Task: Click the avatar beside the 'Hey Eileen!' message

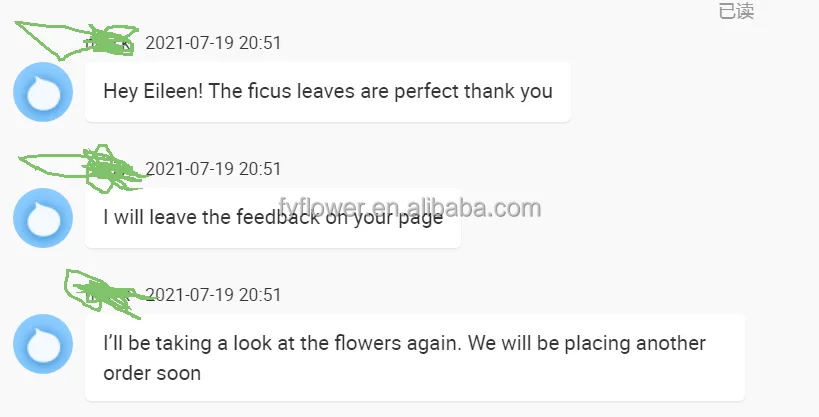Action: [x=42, y=92]
